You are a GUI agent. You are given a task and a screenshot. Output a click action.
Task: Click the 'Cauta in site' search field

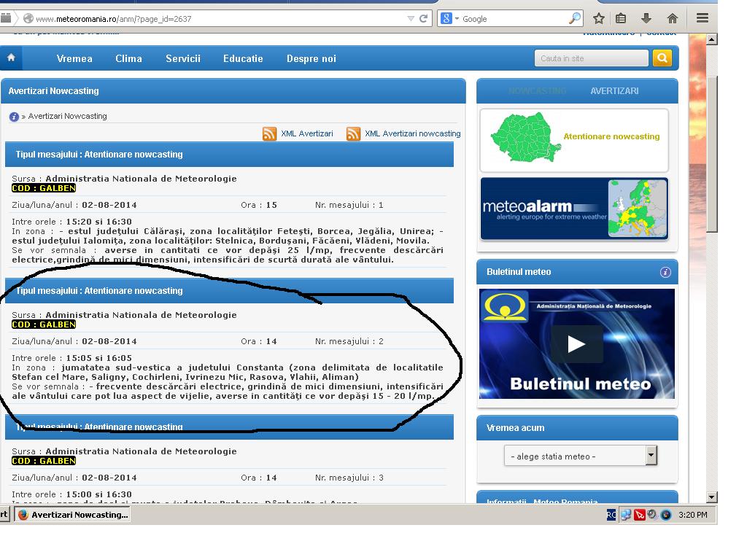coord(591,58)
